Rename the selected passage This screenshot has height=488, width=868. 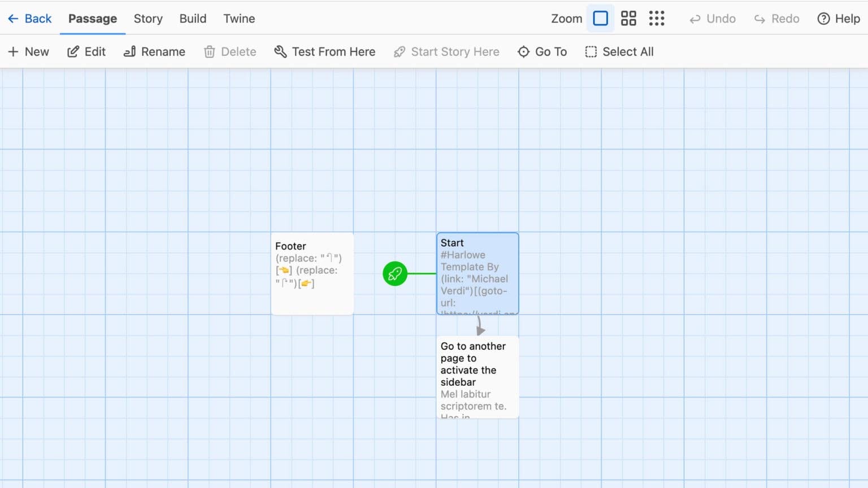tap(154, 51)
